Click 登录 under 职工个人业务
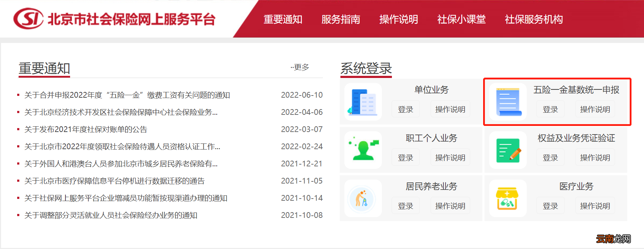Image resolution: width=644 pixels, height=249 pixels. 405,158
